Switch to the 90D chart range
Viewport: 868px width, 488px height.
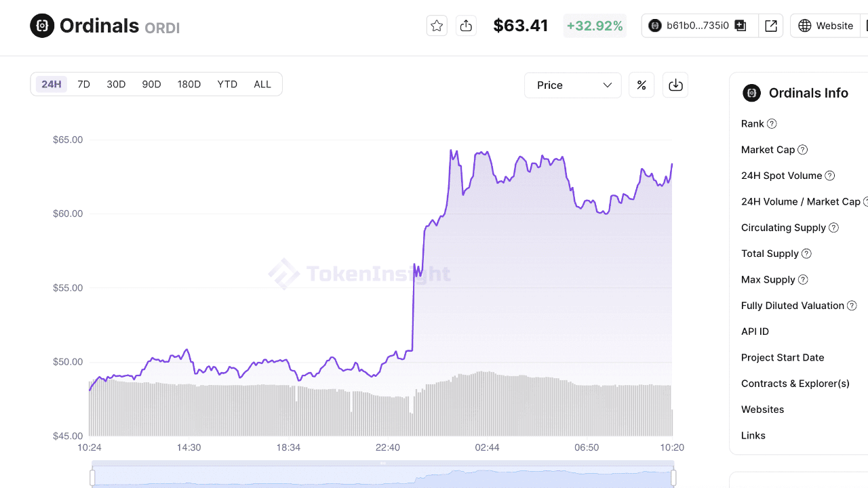click(151, 84)
